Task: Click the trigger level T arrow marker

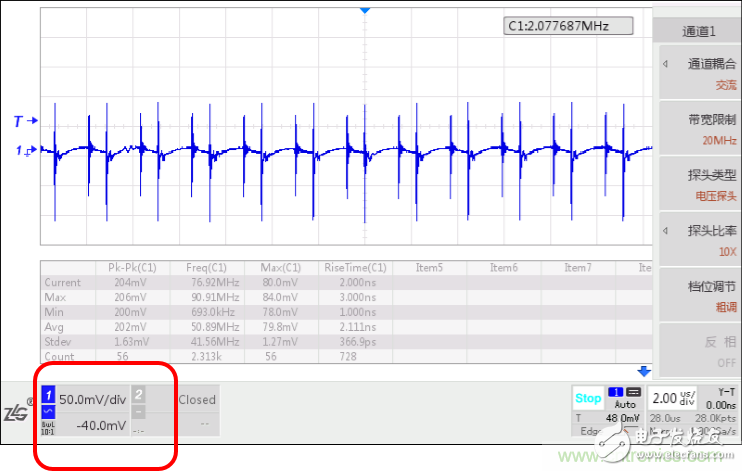Action: [x=25, y=121]
